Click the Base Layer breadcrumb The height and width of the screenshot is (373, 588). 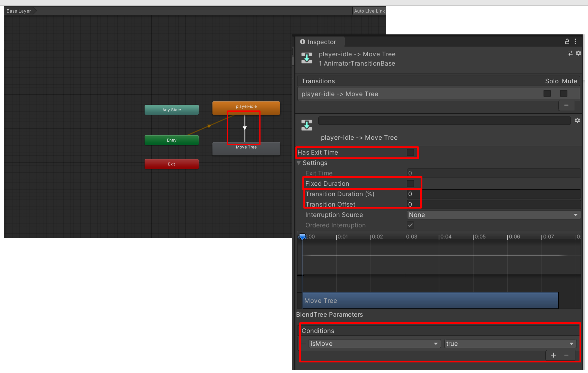click(19, 11)
